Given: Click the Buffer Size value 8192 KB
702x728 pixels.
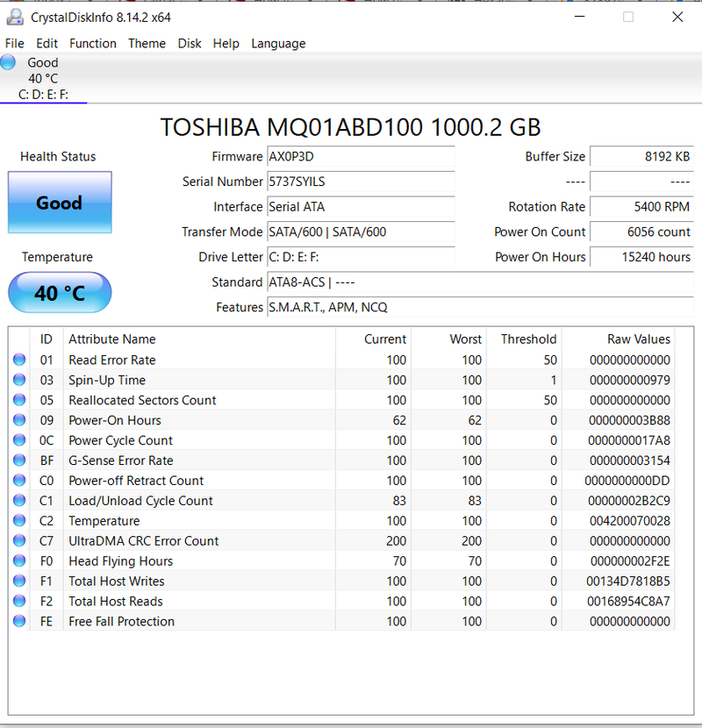Looking at the screenshot, I should pyautogui.click(x=641, y=156).
